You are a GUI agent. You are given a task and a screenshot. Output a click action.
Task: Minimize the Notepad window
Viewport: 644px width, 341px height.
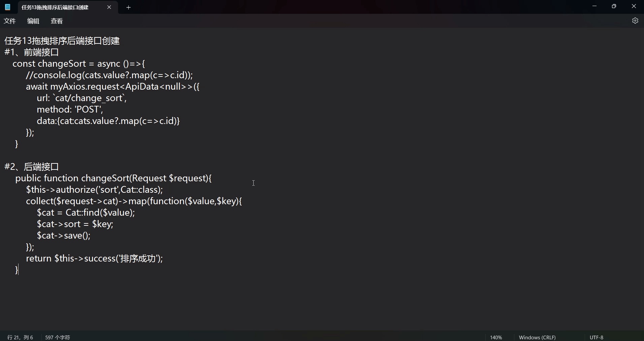pyautogui.click(x=594, y=6)
